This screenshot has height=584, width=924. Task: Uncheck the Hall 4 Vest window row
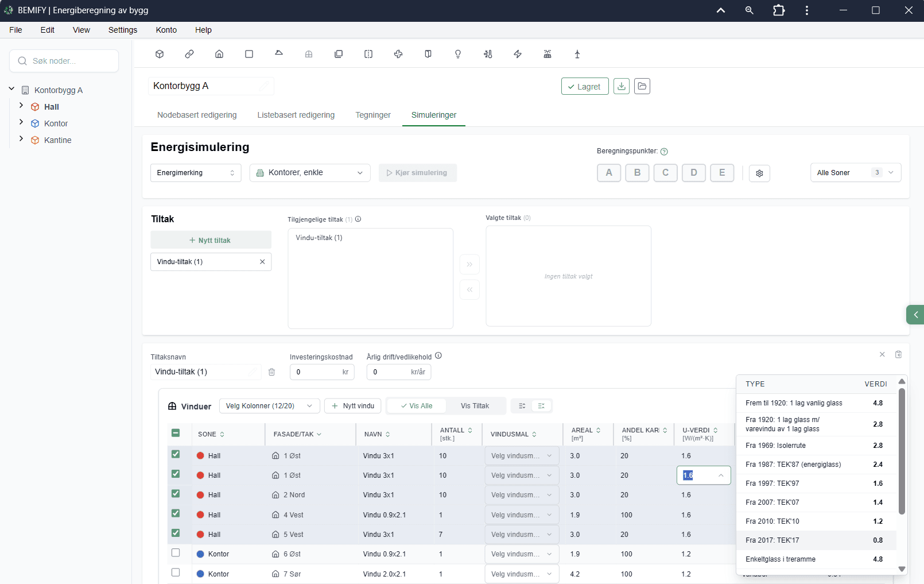(176, 513)
